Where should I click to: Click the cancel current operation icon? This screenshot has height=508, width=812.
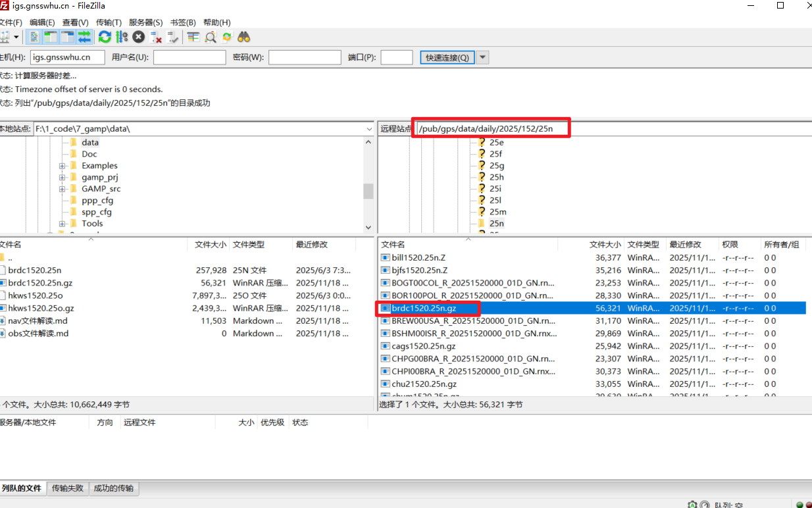[138, 38]
